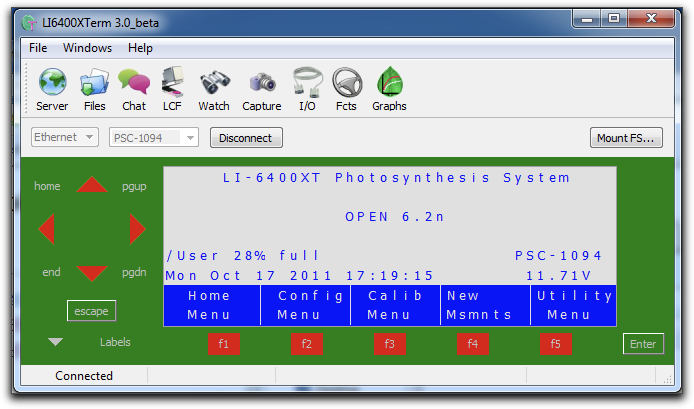This screenshot has height=409, width=694.
Task: Click the Capture camera icon
Action: tap(262, 82)
